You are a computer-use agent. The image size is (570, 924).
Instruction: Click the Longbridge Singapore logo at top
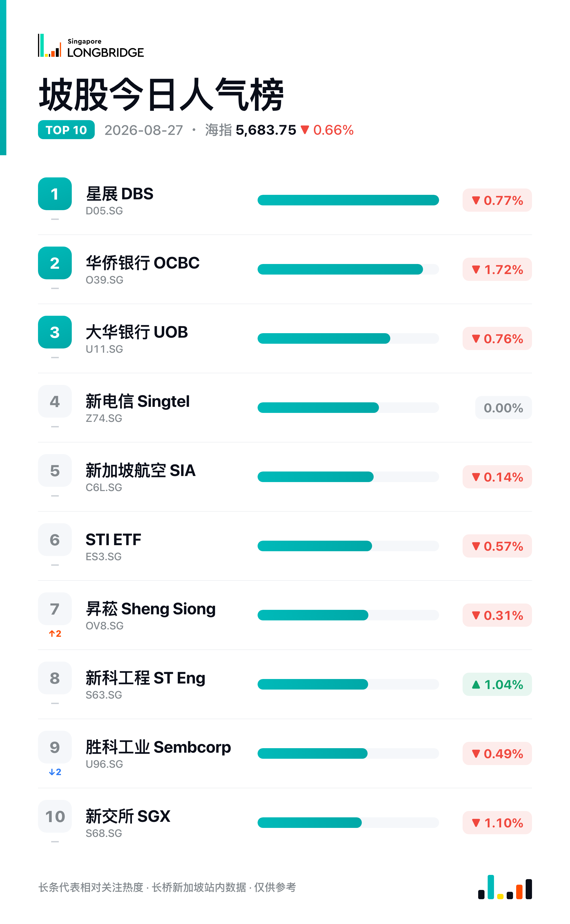point(91,46)
